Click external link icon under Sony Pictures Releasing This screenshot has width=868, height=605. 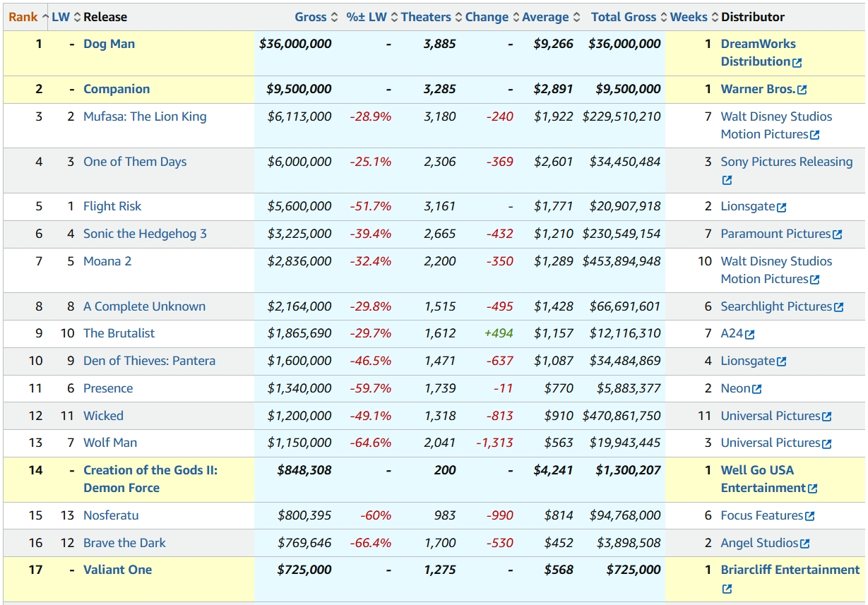point(727,181)
